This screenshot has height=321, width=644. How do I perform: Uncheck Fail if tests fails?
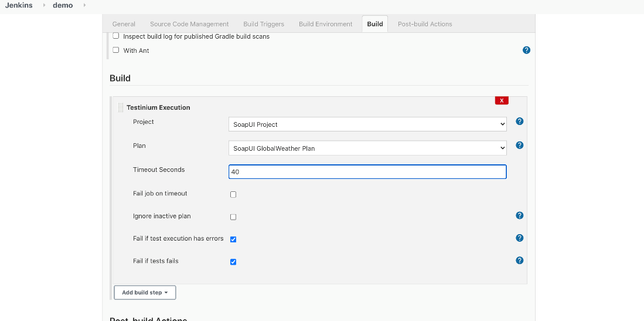pyautogui.click(x=233, y=262)
